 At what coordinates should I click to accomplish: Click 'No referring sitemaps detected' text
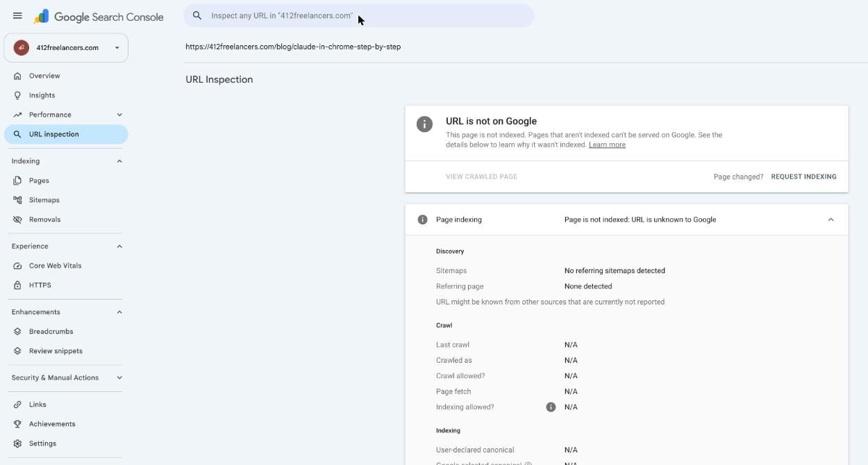tap(615, 271)
